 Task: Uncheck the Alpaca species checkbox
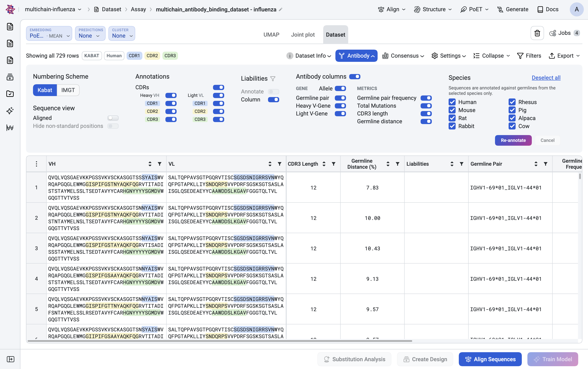point(512,118)
